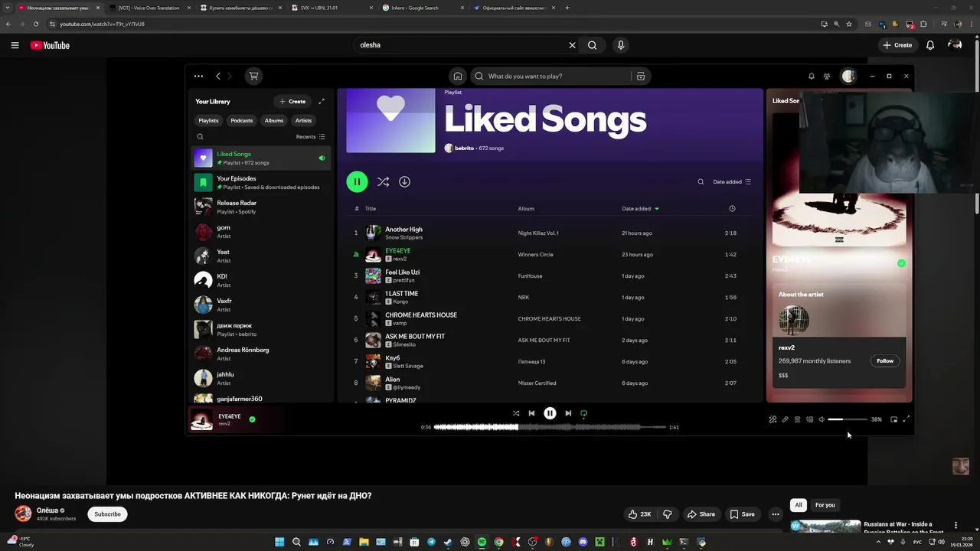Sort by the duration clock column icon
This screenshot has height=551, width=980.
click(x=732, y=208)
